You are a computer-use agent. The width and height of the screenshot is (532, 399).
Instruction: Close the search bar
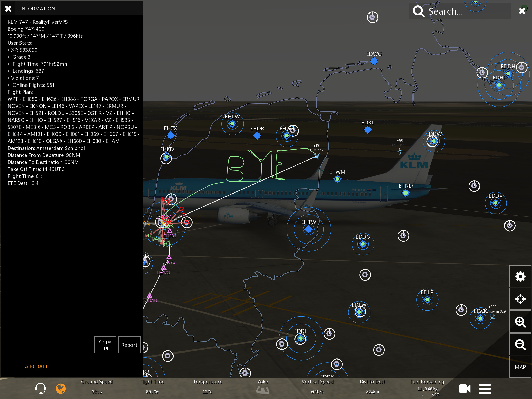coord(522,11)
